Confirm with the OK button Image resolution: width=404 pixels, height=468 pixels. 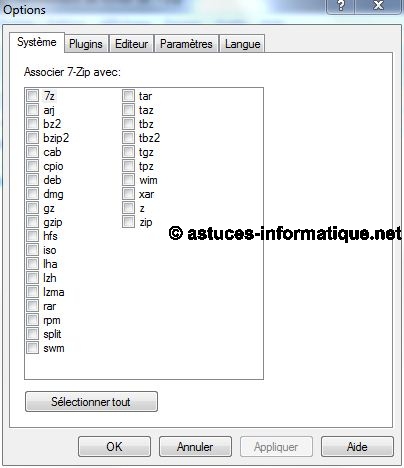[114, 447]
